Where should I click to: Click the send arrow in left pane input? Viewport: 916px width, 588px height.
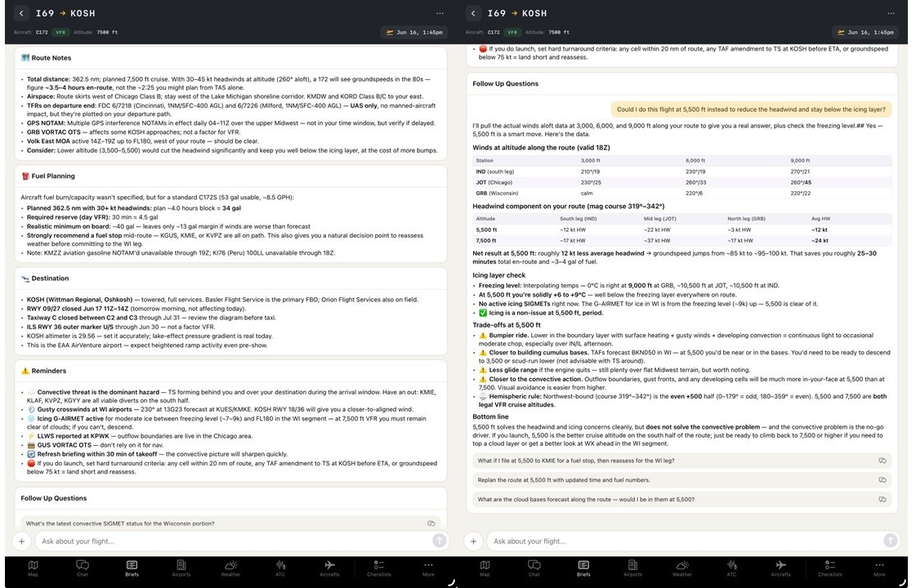440,541
